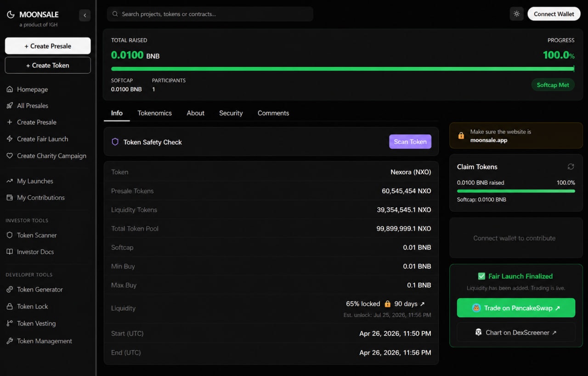
Task: Click the Token Management wrench icon
Action: pyautogui.click(x=10, y=341)
